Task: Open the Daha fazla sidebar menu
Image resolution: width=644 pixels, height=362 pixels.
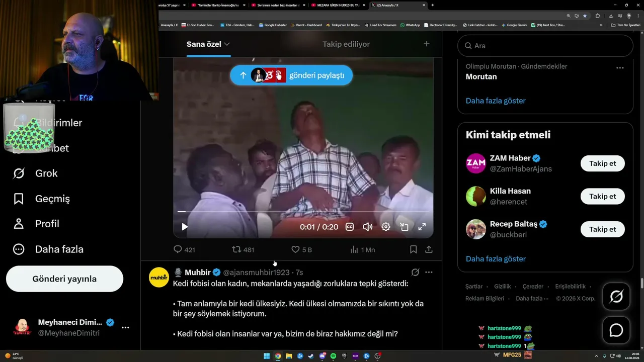Action: [x=48, y=249]
